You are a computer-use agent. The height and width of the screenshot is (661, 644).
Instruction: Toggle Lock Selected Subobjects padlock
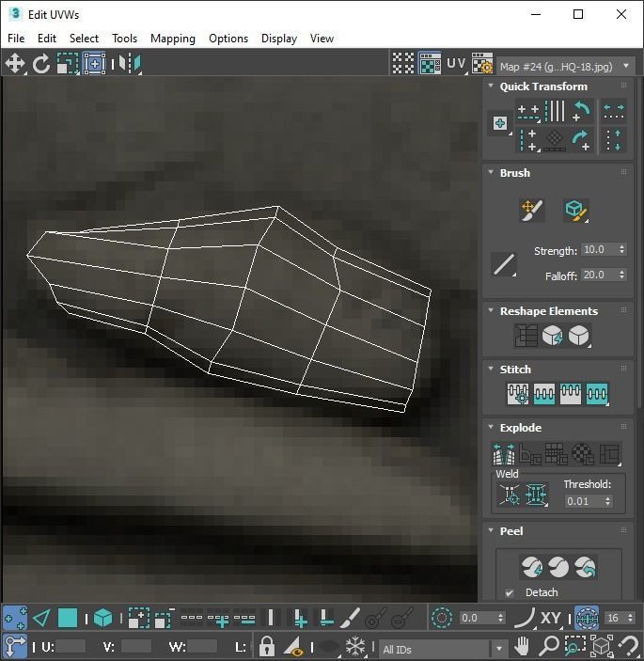[x=266, y=645]
